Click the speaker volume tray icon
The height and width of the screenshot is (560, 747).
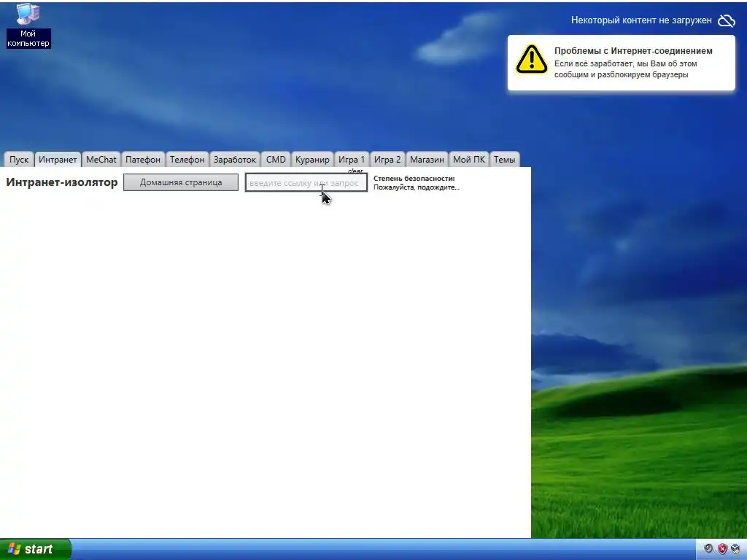pyautogui.click(x=708, y=548)
